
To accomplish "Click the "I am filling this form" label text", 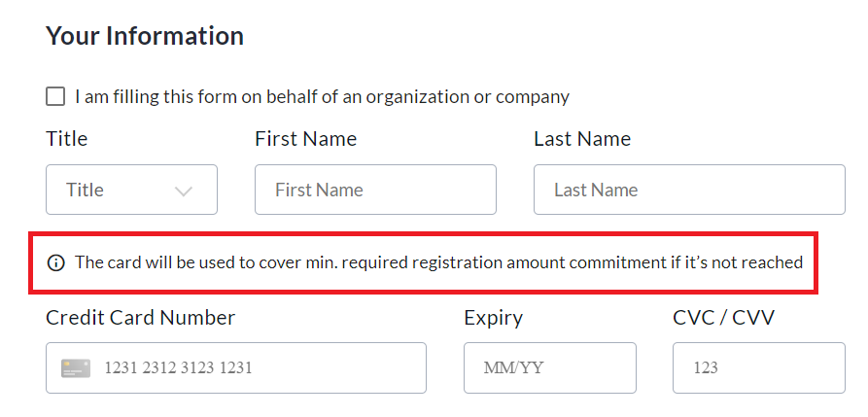I will pyautogui.click(x=322, y=96).
